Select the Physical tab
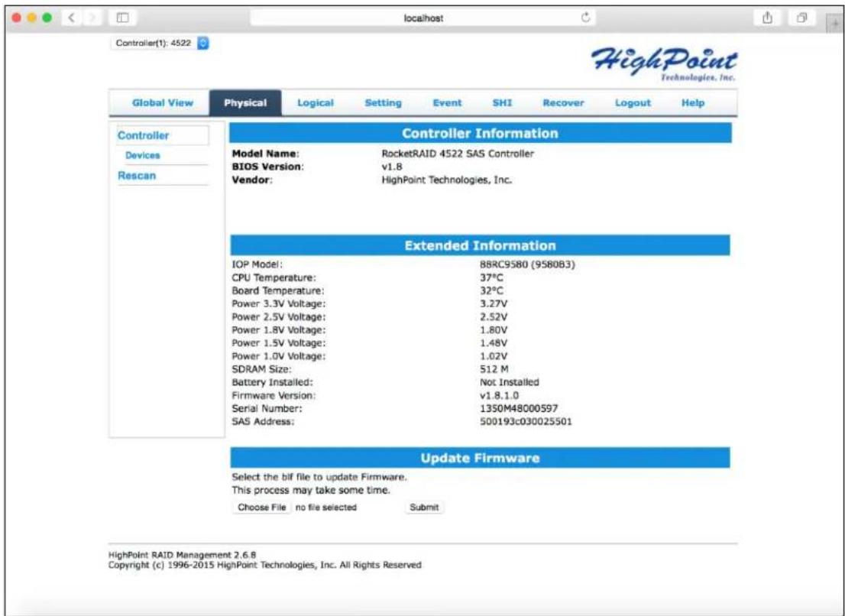This screenshot has width=845, height=616. [245, 103]
